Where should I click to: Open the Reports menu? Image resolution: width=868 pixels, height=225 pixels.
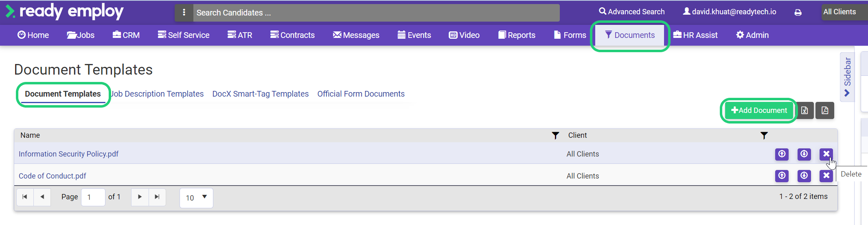517,35
